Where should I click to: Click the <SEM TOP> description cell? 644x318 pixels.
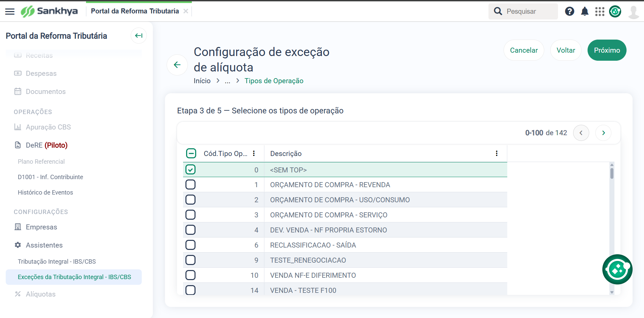coord(386,170)
